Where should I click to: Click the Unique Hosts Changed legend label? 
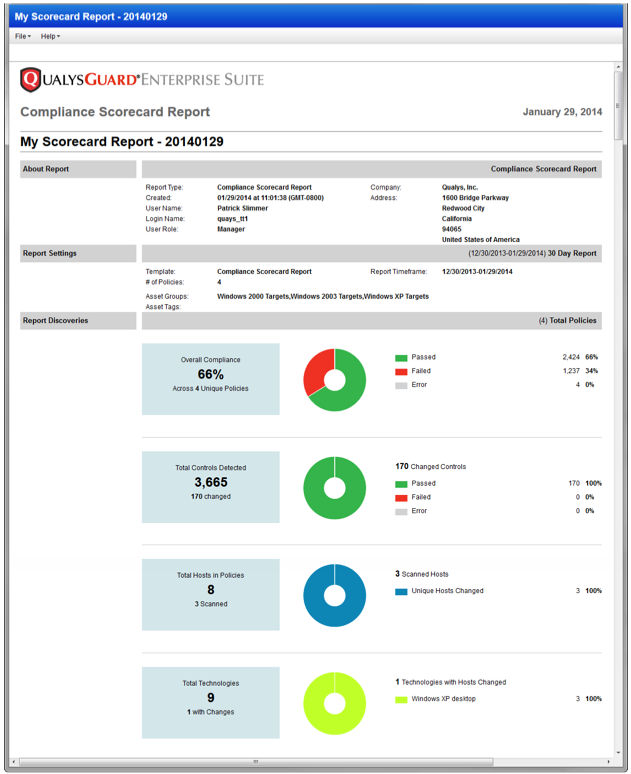click(x=447, y=591)
